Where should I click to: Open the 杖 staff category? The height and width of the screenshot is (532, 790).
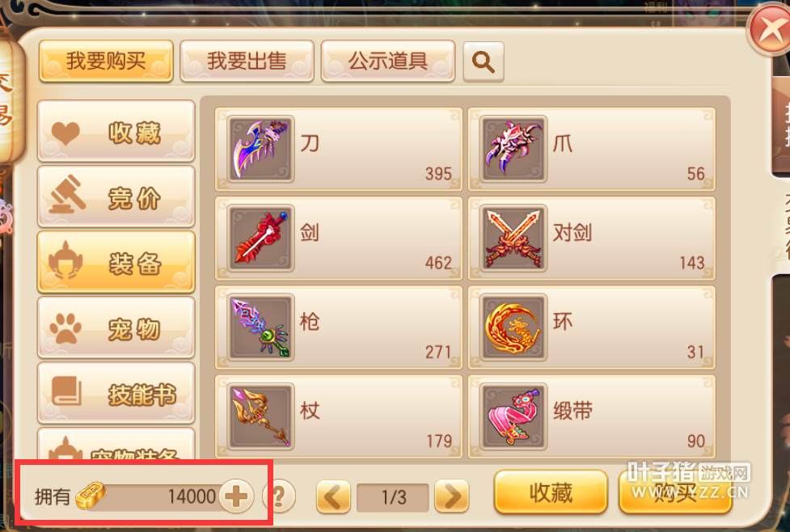coord(339,416)
